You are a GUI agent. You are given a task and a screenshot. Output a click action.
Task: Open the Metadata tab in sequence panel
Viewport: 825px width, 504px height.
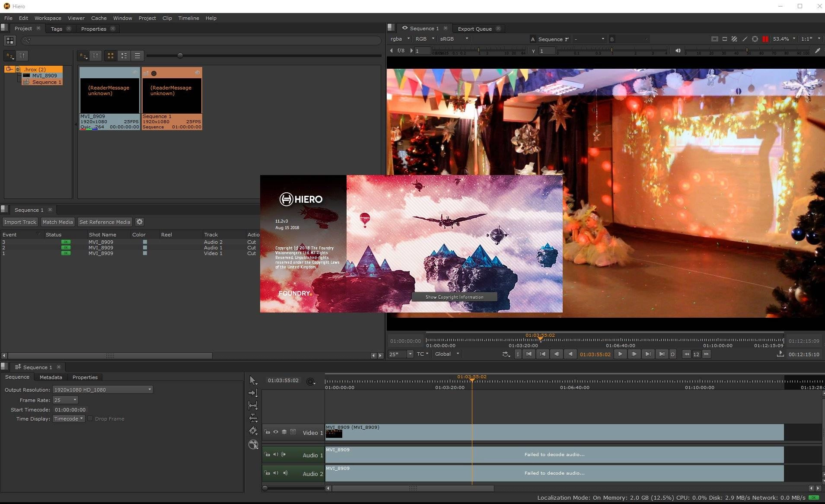51,377
